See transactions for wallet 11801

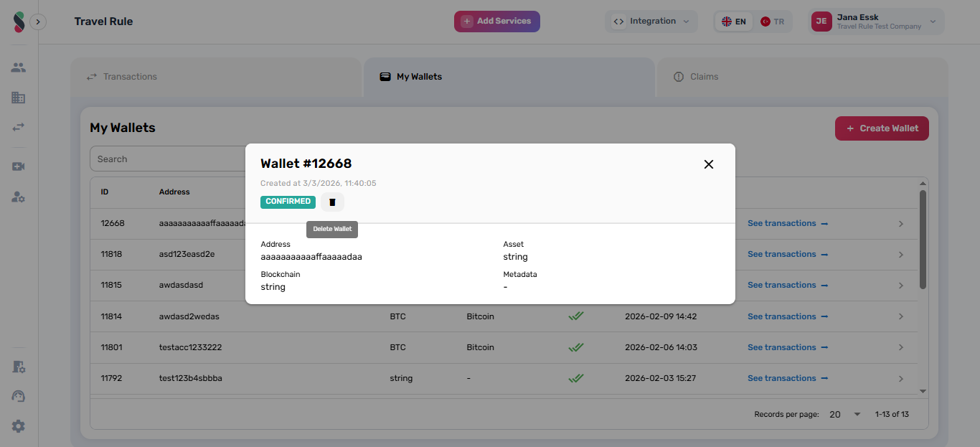(x=788, y=347)
